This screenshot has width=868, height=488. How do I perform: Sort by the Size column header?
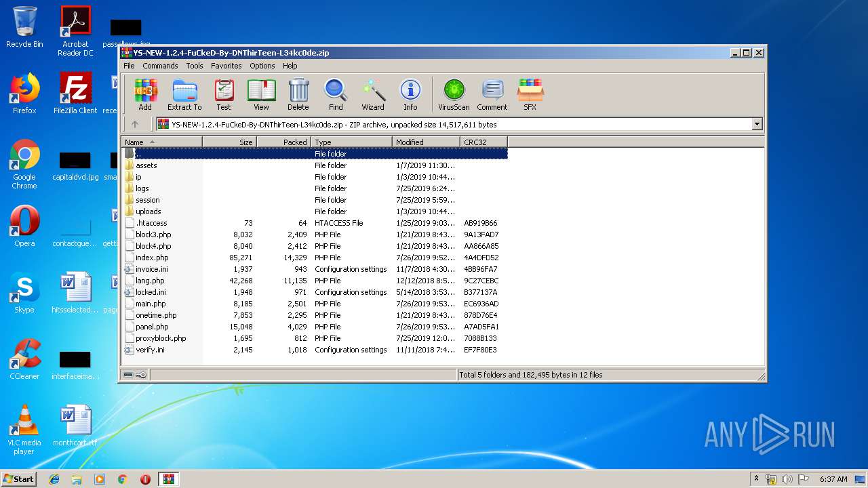tap(229, 142)
